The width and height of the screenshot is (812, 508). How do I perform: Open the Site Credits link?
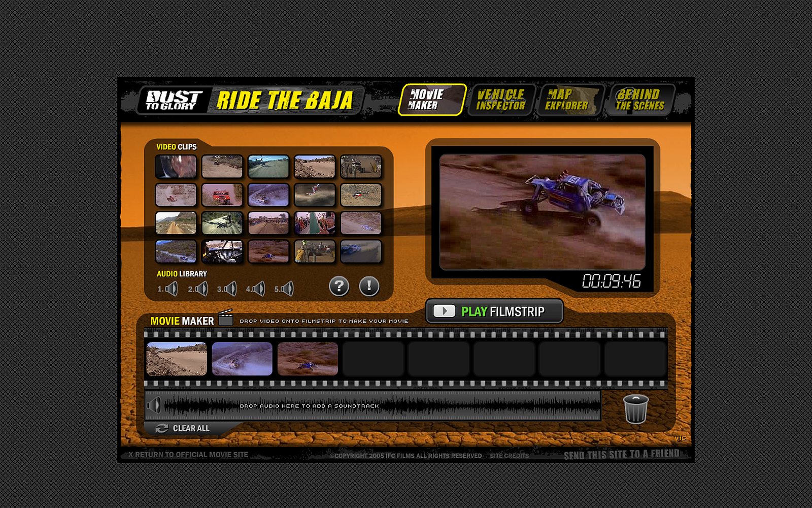(509, 456)
